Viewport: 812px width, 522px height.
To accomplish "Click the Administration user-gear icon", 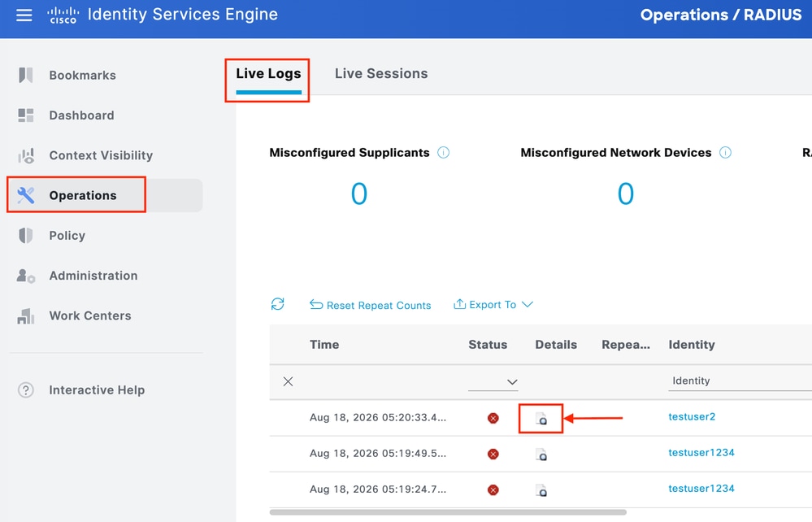I will click(25, 276).
